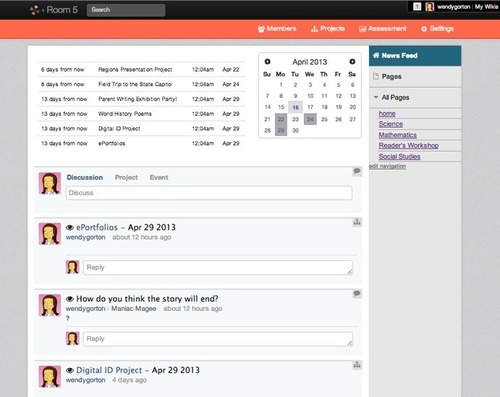Click the 'edit navigation' link
Image resolution: width=500 pixels, height=397 pixels.
click(387, 166)
